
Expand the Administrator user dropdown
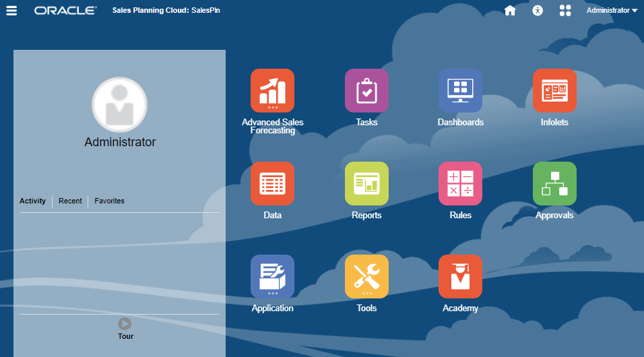point(612,10)
